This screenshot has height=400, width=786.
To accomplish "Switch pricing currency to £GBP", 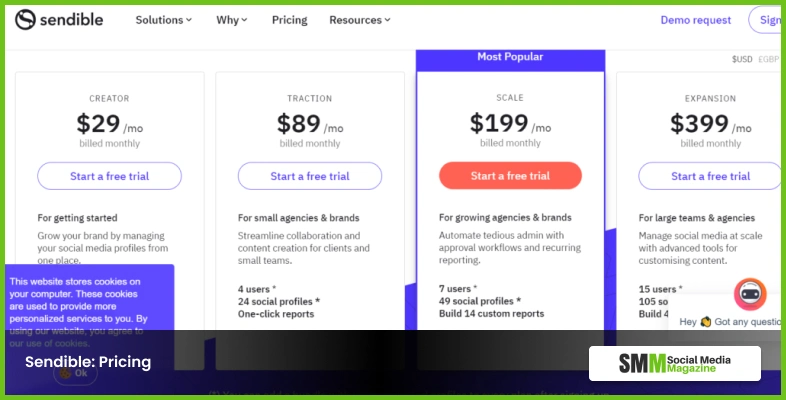I will coord(768,60).
